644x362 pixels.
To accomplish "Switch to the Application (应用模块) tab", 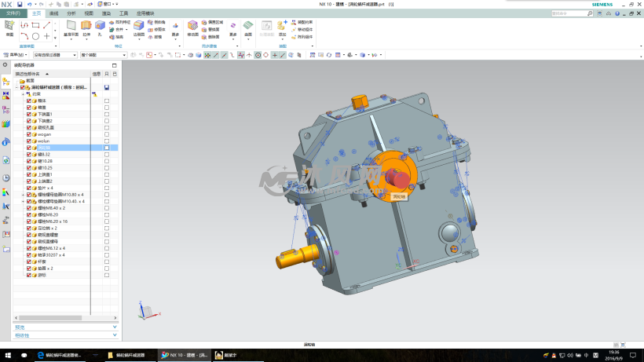I will tap(145, 13).
